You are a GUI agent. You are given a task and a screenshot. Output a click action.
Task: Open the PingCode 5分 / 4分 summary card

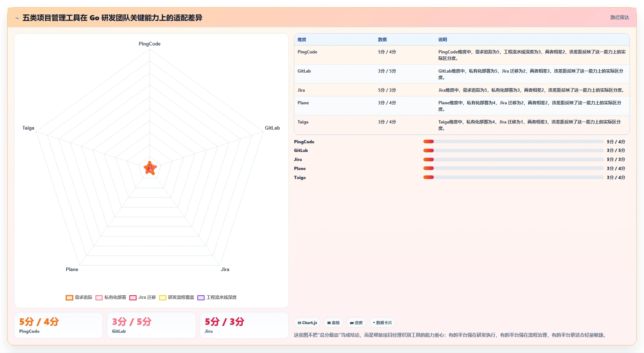pyautogui.click(x=58, y=325)
